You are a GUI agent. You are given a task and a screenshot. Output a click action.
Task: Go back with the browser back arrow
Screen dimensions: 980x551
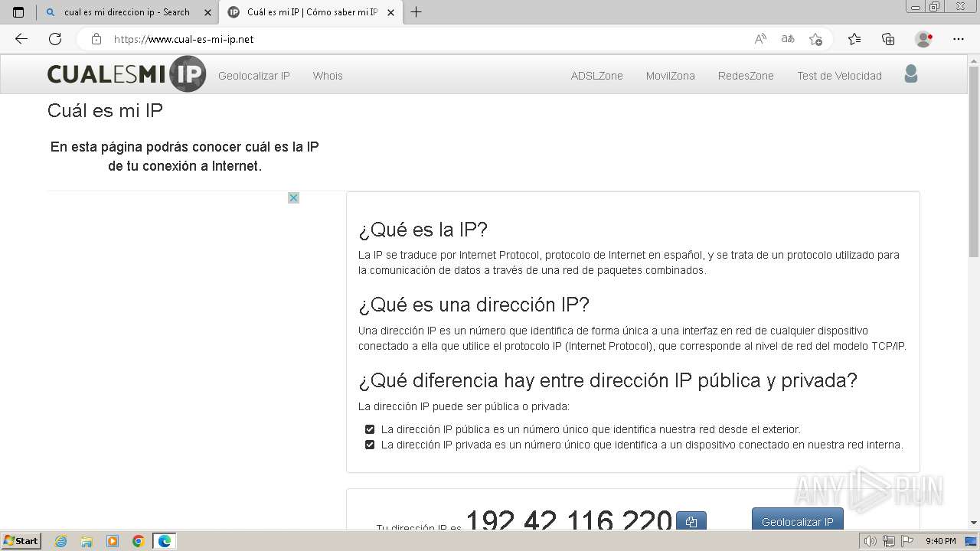pos(21,39)
